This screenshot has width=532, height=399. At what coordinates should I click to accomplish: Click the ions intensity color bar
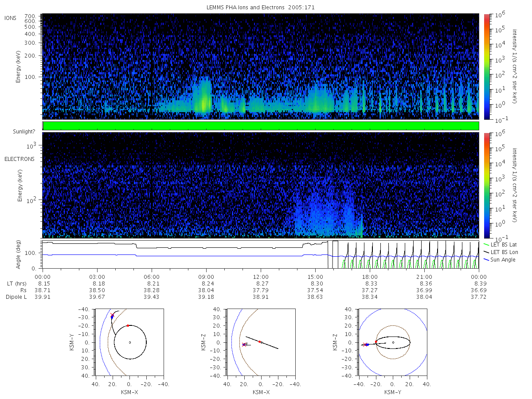coord(486,66)
